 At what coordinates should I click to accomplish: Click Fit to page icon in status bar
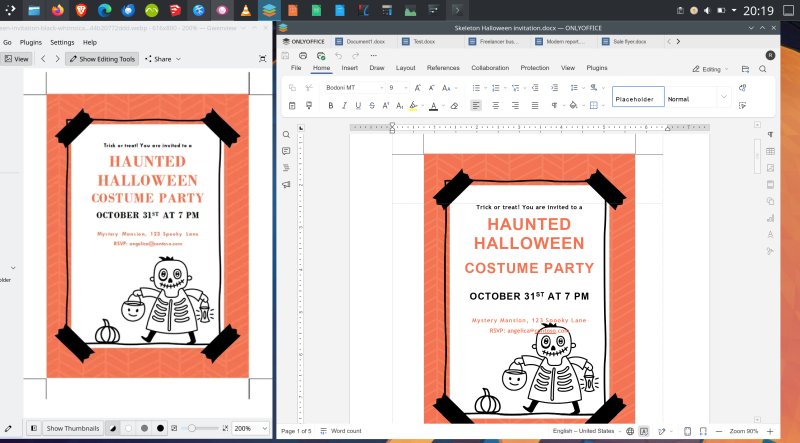tap(687, 431)
